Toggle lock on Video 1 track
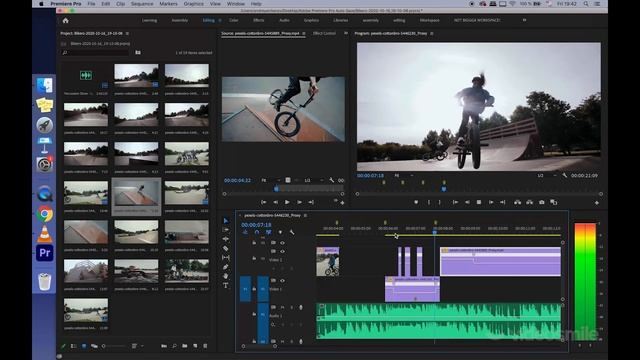 [254, 289]
